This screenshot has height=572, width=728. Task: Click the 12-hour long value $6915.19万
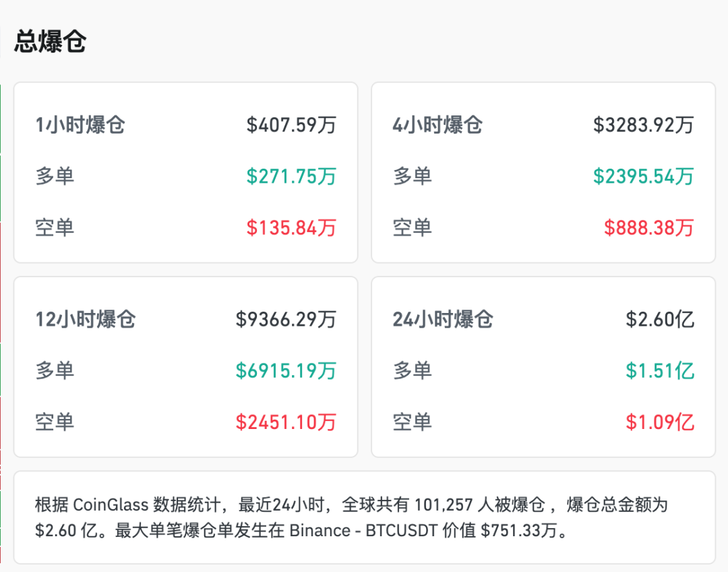(286, 370)
